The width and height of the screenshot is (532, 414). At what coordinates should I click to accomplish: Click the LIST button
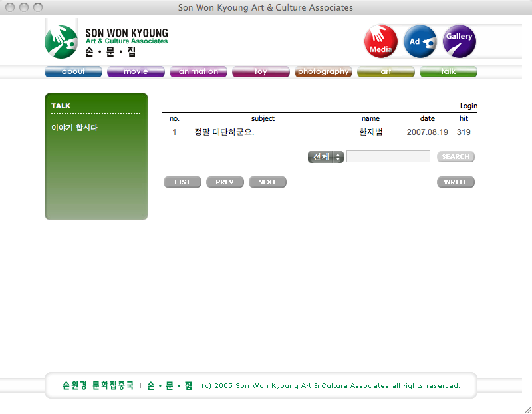coord(182,182)
